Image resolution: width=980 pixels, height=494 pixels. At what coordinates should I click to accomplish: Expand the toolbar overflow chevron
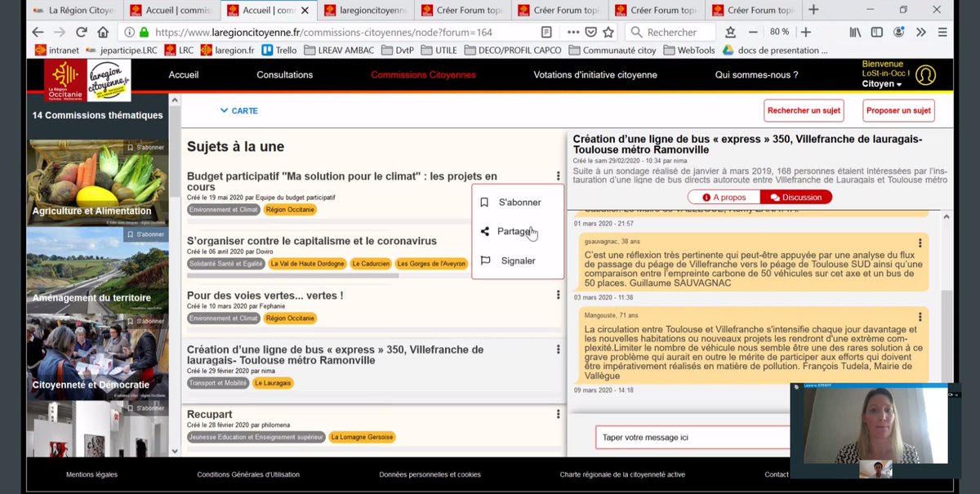(921, 32)
